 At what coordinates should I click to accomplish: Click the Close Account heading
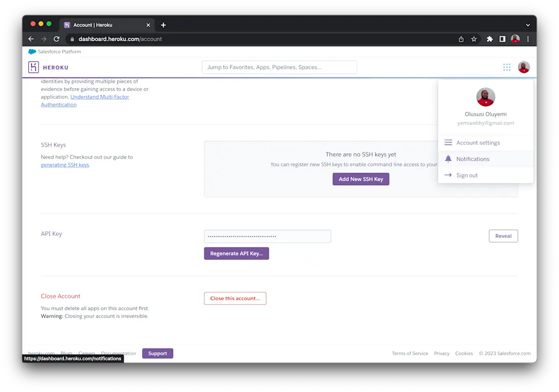(x=61, y=296)
